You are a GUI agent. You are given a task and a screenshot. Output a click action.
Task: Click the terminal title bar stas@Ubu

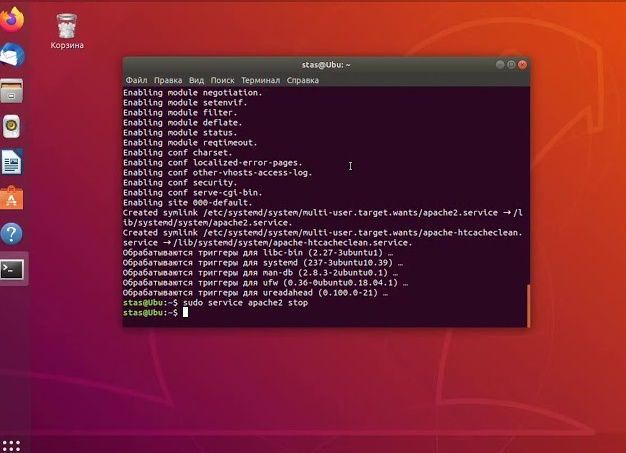click(x=326, y=65)
